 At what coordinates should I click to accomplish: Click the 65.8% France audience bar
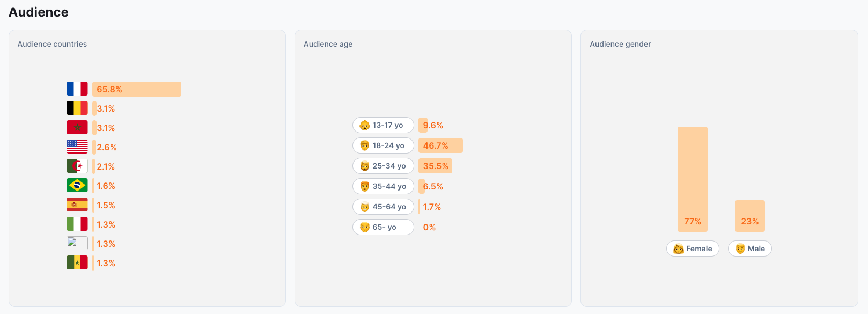click(x=137, y=89)
